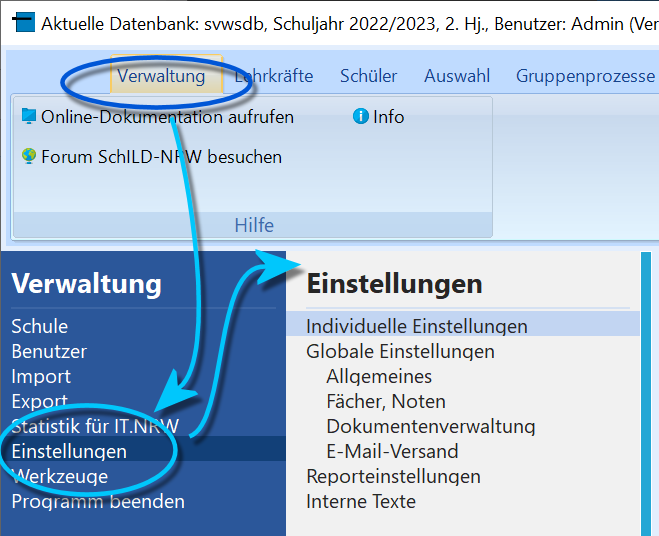Click the Einstellungen panel heading
659x536 pixels.
tap(394, 284)
